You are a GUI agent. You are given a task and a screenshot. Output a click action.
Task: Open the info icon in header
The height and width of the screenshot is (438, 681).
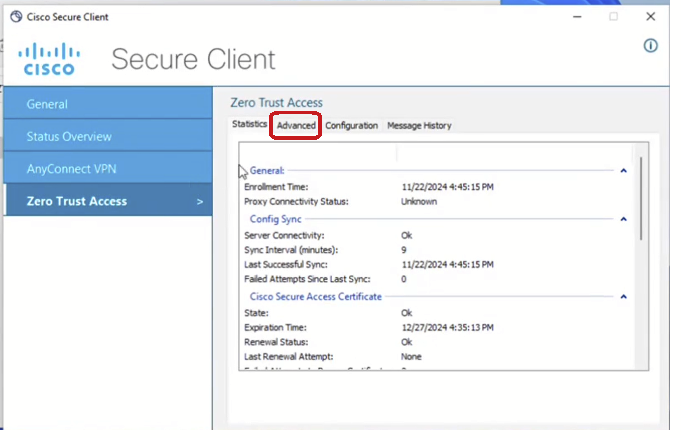650,46
